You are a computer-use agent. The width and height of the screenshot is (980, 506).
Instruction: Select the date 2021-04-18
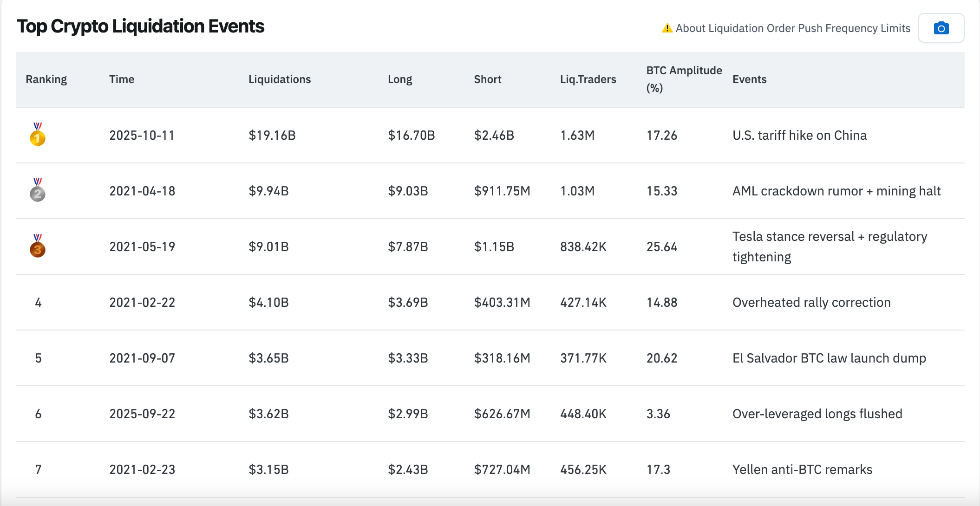pyautogui.click(x=142, y=191)
